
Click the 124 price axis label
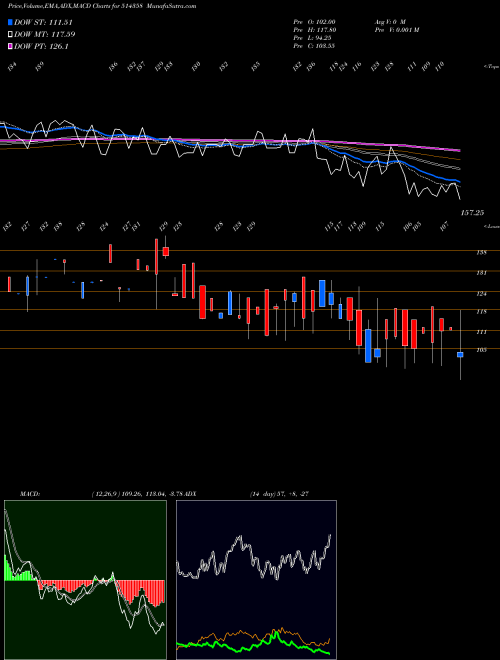[482, 294]
